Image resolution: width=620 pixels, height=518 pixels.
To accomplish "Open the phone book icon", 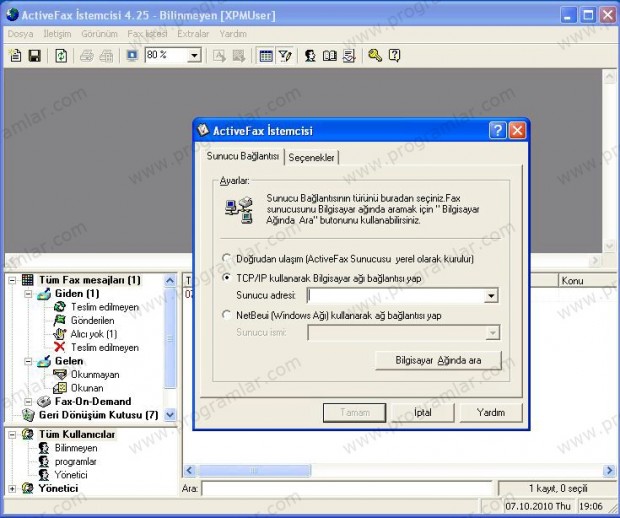I will click(330, 56).
